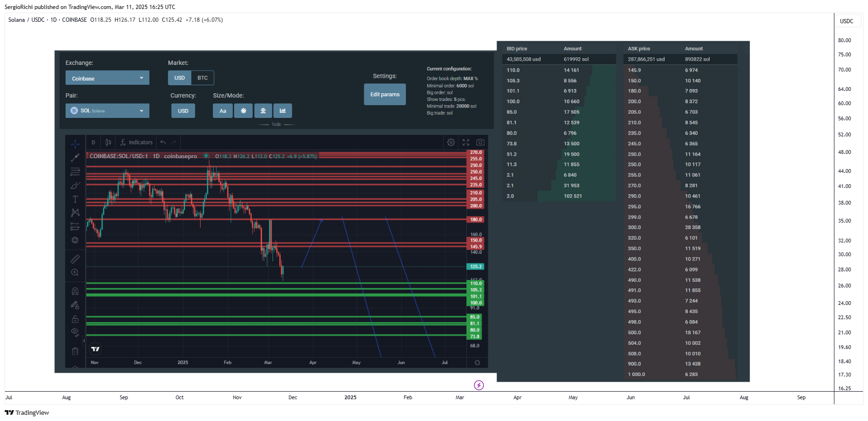
Task: Select the trend line drawing tool
Action: 75,158
